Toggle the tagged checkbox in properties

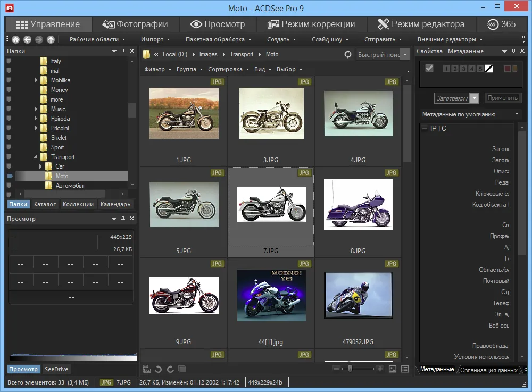point(429,68)
